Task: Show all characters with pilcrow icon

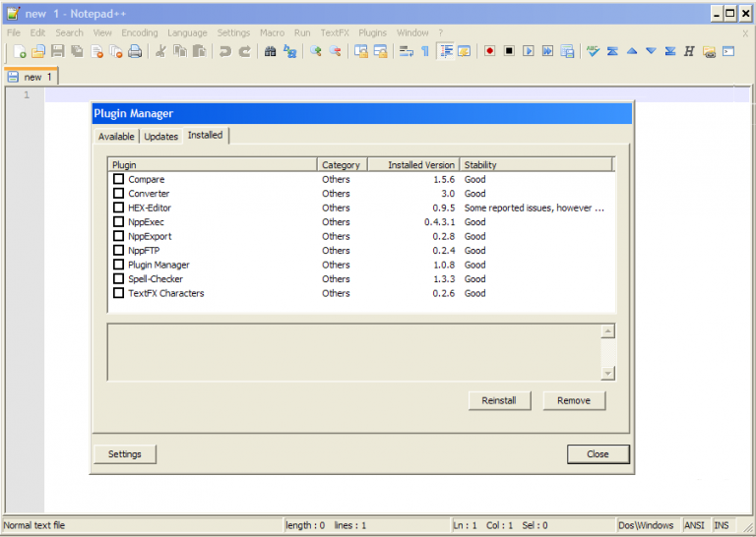Action: pos(425,51)
